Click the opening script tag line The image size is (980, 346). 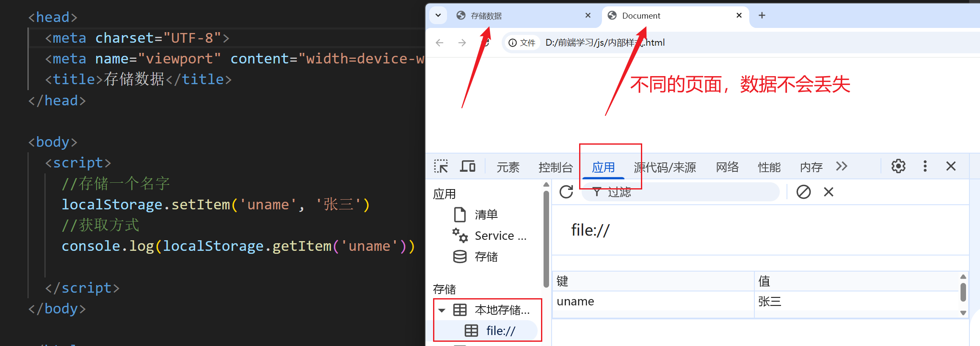click(78, 163)
